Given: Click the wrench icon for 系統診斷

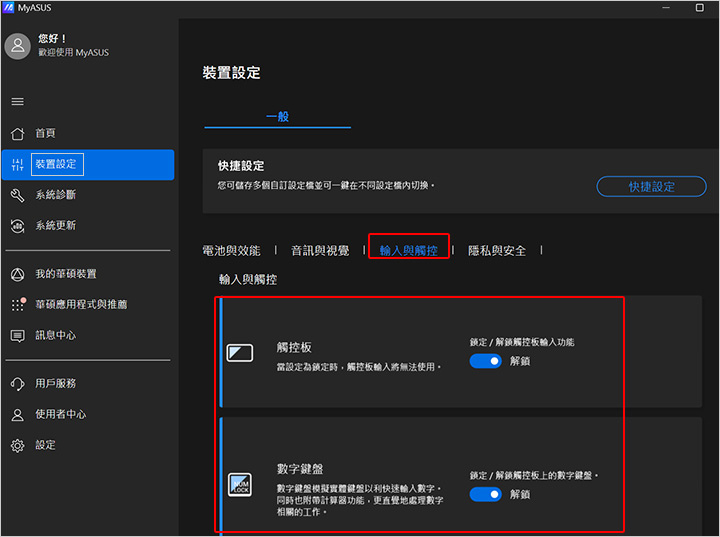Looking at the screenshot, I should coord(17,195).
